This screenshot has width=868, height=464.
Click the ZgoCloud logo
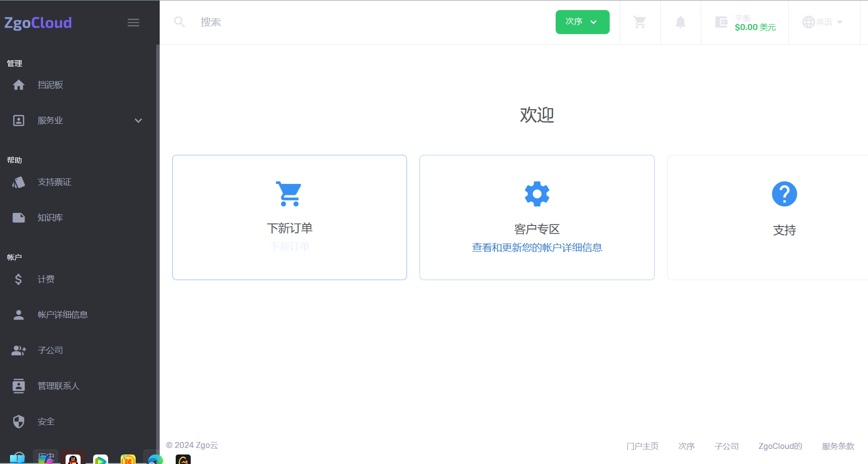38,23
